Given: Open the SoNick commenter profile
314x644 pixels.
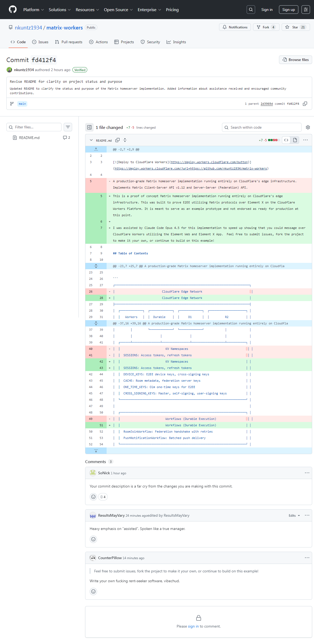Looking at the screenshot, I should click(104, 473).
